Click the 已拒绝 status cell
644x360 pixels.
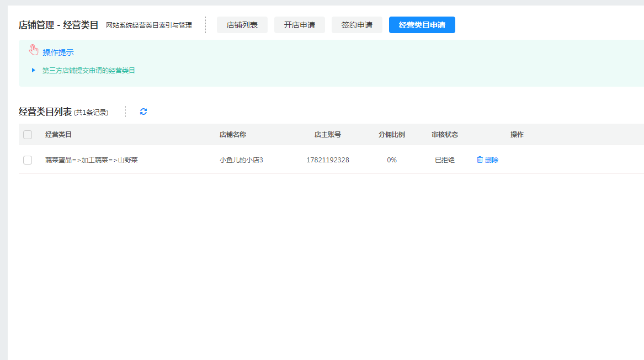[445, 160]
